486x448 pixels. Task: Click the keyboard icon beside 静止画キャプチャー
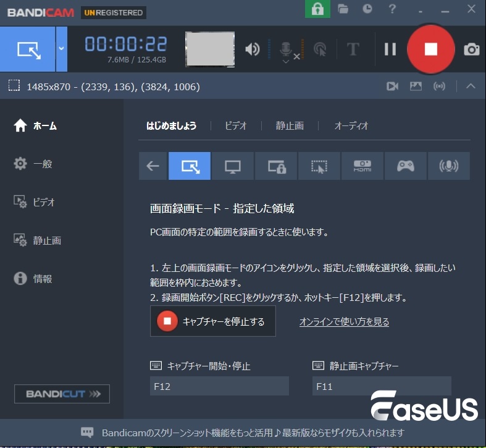pyautogui.click(x=318, y=365)
